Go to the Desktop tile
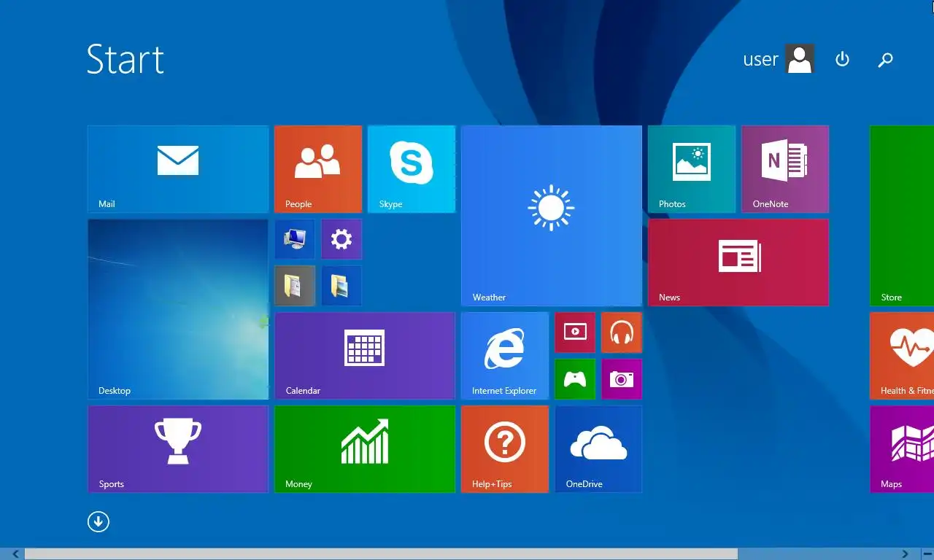The height and width of the screenshot is (560, 934). click(178, 309)
